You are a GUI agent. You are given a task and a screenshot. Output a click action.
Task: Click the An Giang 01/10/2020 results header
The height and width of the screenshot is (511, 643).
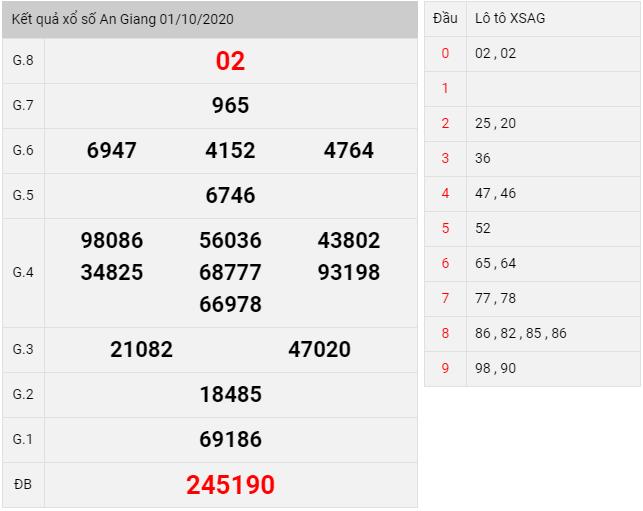210,19
